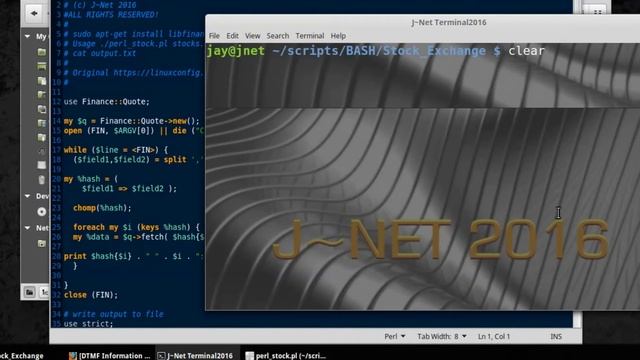This screenshot has width=640, height=360.
Task: Open the Trash icon in file manager sidebar
Action: [x=42, y=179]
